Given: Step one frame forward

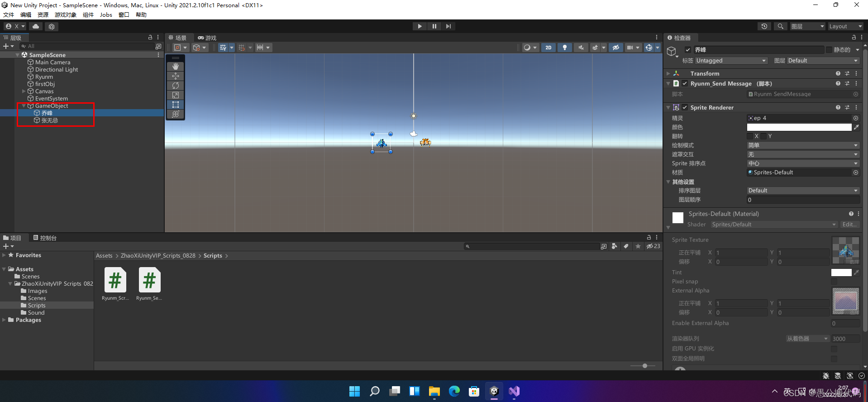Looking at the screenshot, I should 448,26.
